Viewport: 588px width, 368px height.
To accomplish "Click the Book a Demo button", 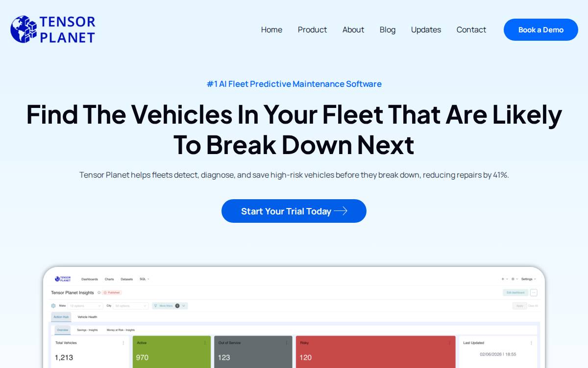I will click(x=541, y=29).
